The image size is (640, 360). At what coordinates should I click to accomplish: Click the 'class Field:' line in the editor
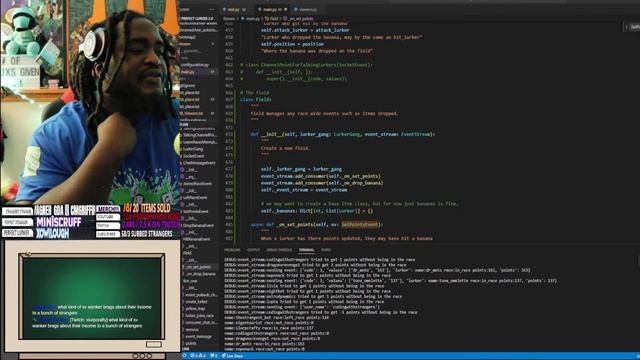(x=256, y=100)
